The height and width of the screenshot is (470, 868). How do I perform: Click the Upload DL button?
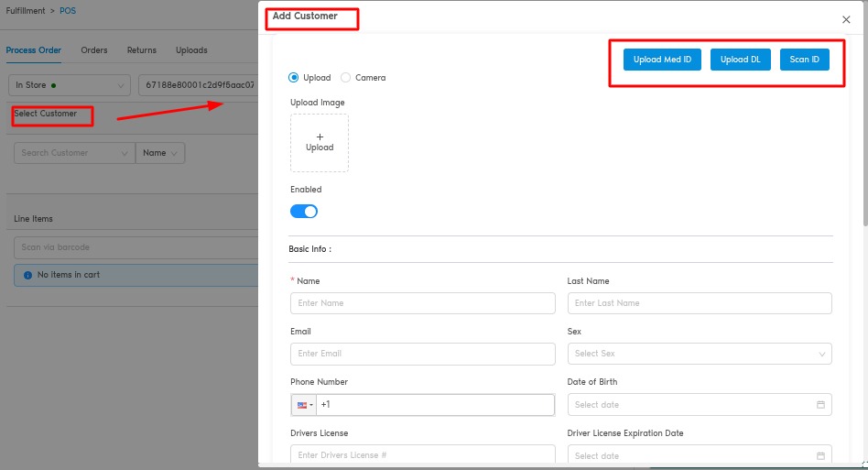pos(740,60)
